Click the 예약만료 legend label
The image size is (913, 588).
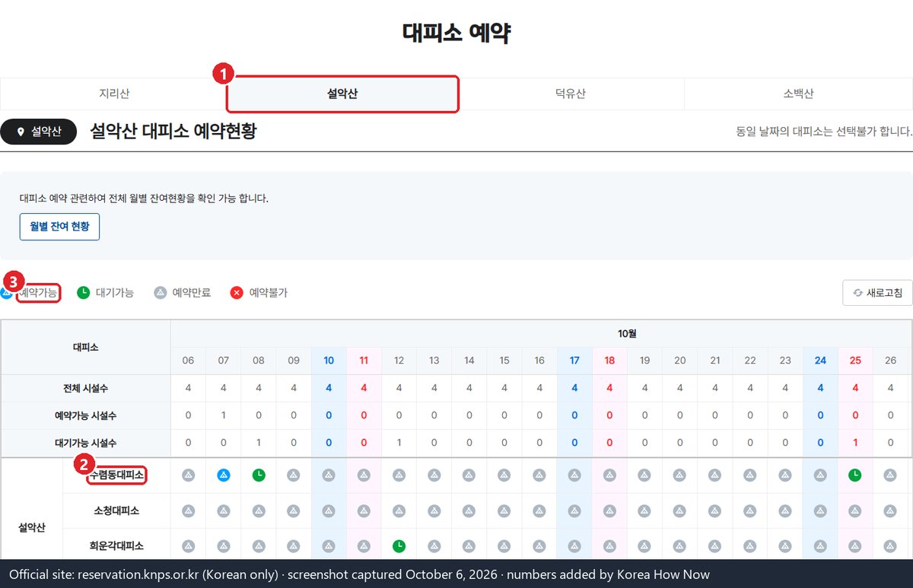tap(192, 292)
